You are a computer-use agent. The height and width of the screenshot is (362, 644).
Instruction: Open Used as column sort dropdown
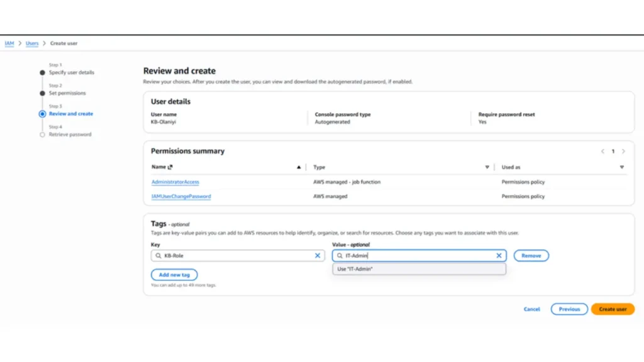621,167
